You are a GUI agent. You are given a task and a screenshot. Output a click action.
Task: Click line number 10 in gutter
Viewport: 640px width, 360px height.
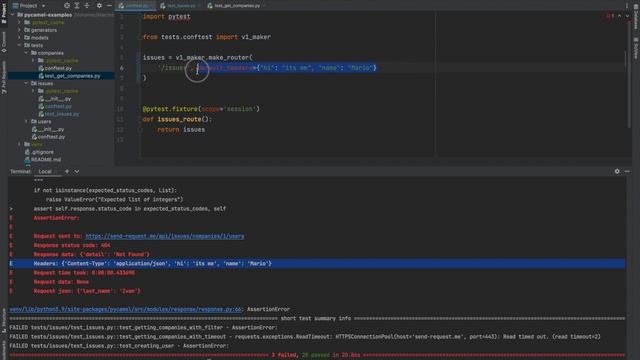tap(120, 109)
